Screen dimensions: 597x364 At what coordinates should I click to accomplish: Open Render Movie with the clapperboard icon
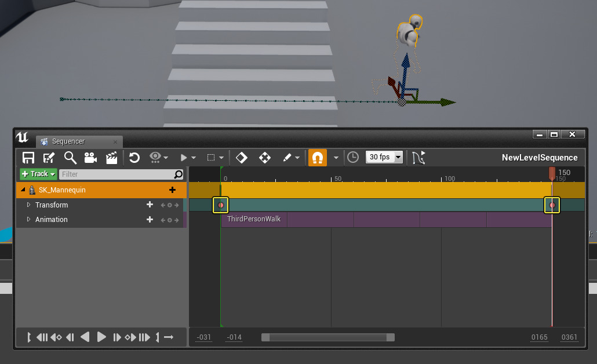[111, 157]
